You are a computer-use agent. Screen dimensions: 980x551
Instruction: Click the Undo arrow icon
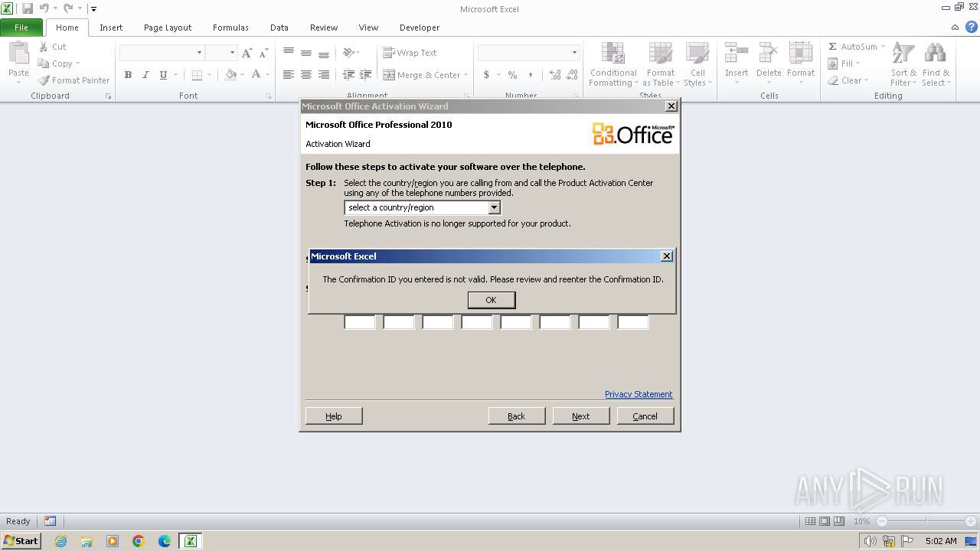coord(44,9)
